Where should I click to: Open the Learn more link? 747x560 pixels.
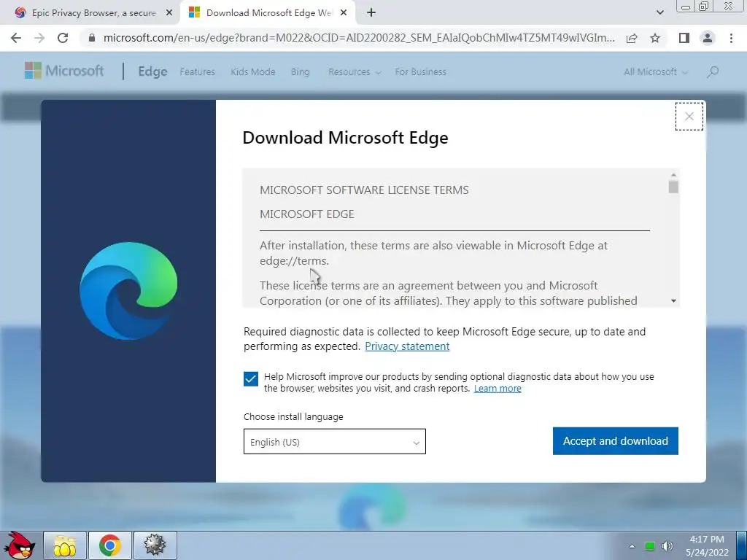pos(498,389)
